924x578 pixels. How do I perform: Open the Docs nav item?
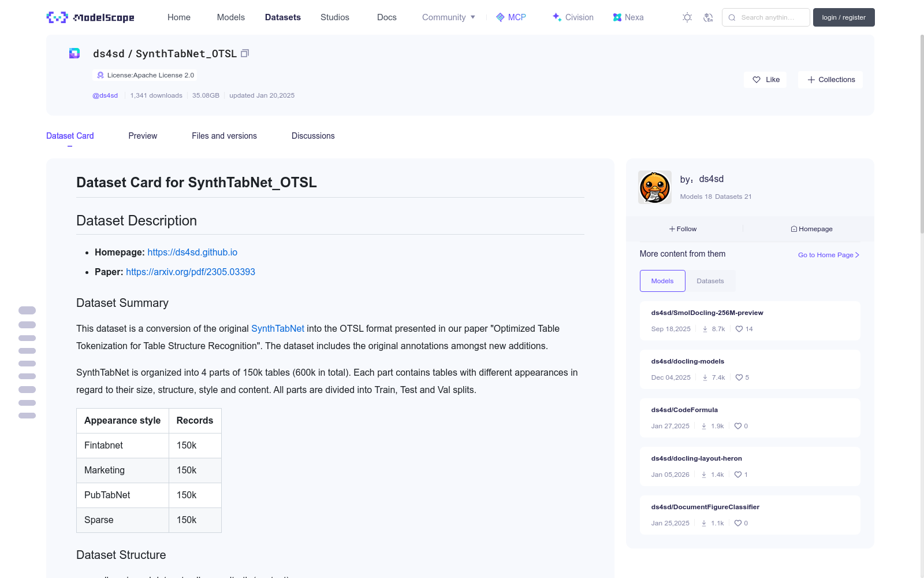point(387,17)
